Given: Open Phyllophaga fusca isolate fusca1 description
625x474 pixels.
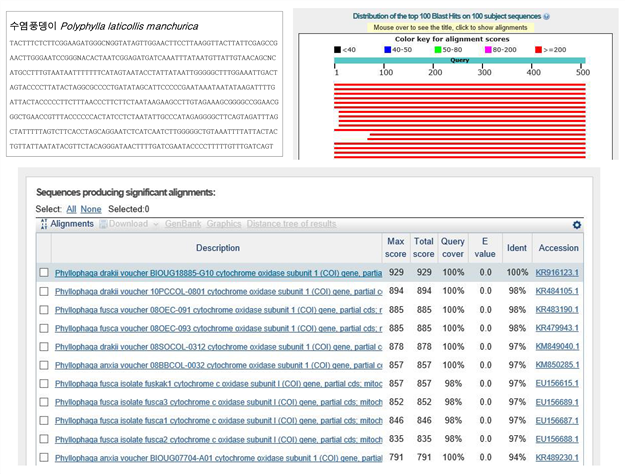Looking at the screenshot, I should coord(218,421).
